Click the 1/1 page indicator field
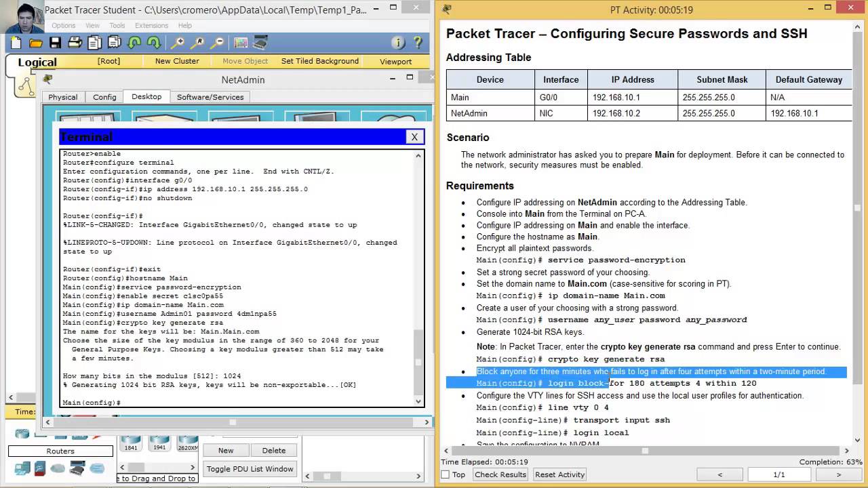This screenshot has width=868, height=488. tap(778, 474)
